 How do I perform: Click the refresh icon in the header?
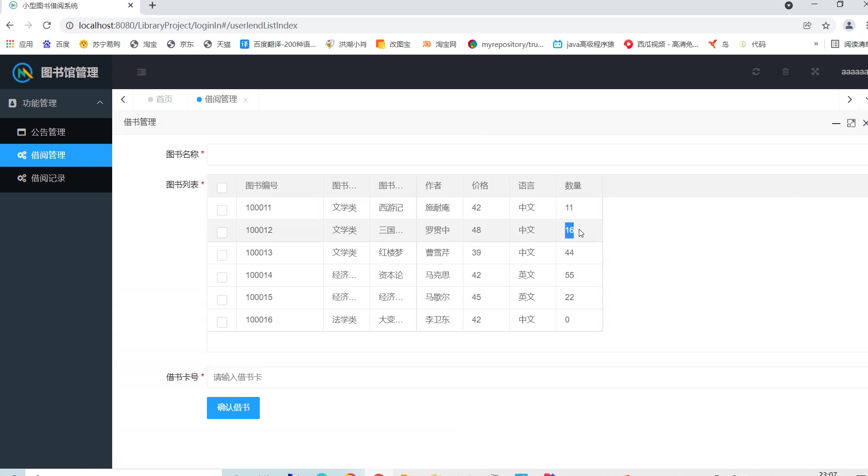(x=756, y=72)
